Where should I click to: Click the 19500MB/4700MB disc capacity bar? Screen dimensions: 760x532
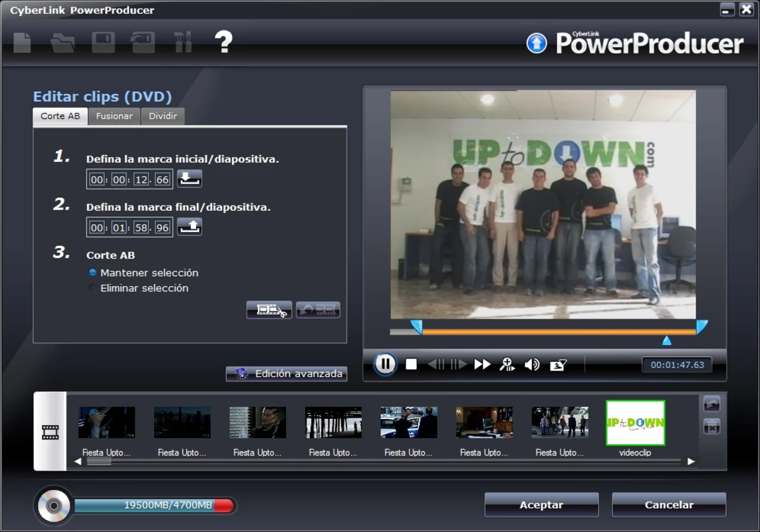click(154, 505)
